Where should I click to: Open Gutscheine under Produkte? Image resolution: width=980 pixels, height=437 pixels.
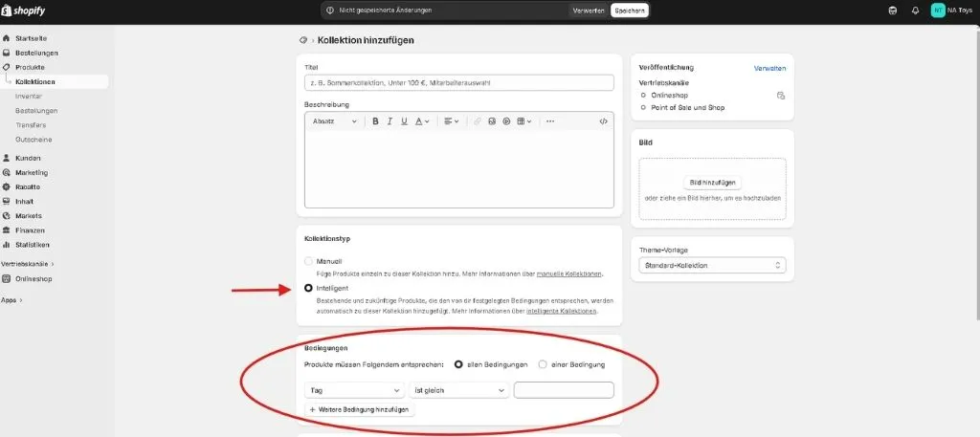click(33, 140)
